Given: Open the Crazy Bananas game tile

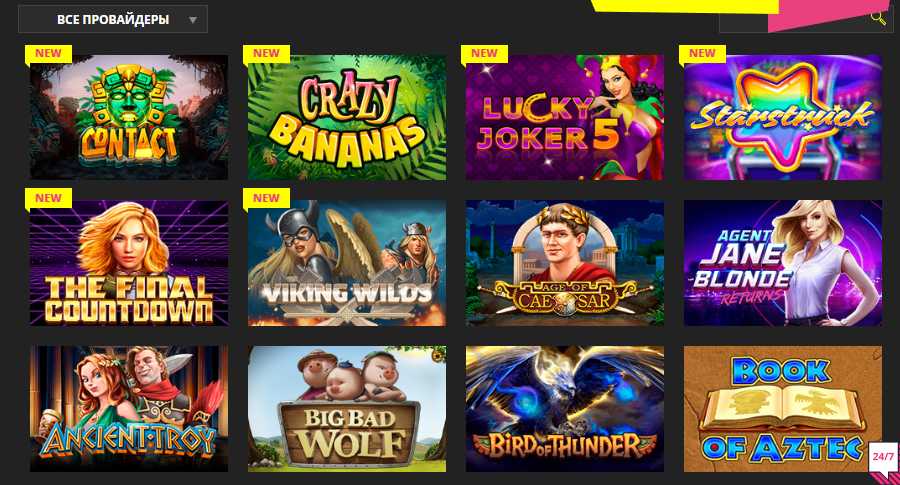Looking at the screenshot, I should pos(347,118).
